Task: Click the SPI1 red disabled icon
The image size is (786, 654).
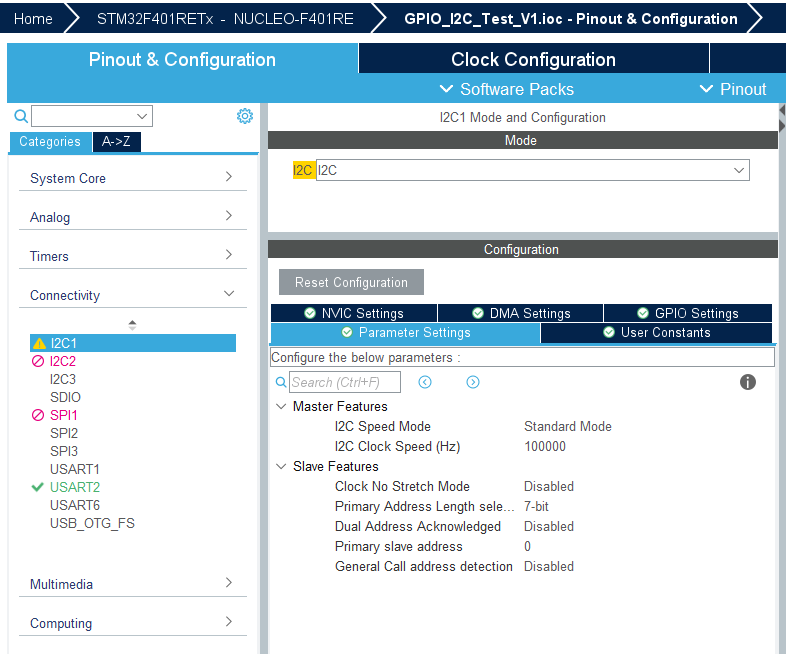Action: point(38,415)
